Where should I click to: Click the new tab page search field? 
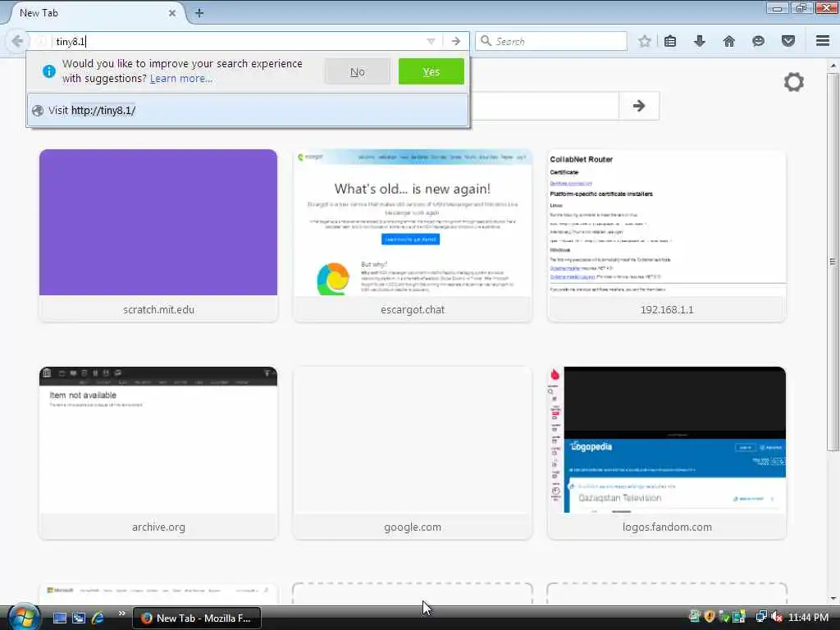[x=544, y=106]
